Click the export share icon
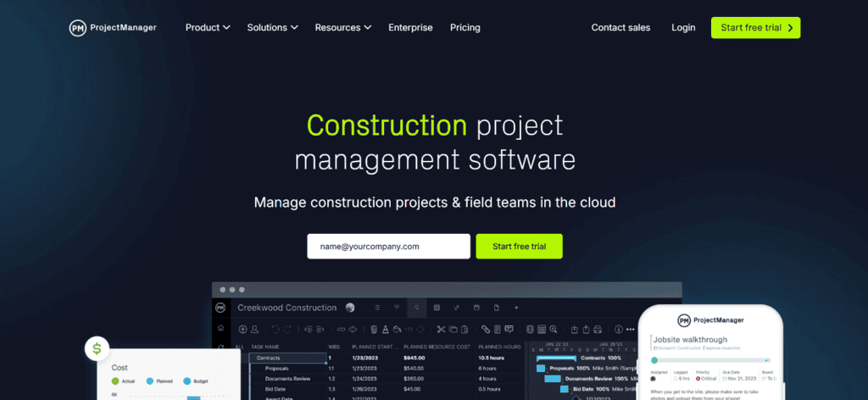 tap(586, 329)
